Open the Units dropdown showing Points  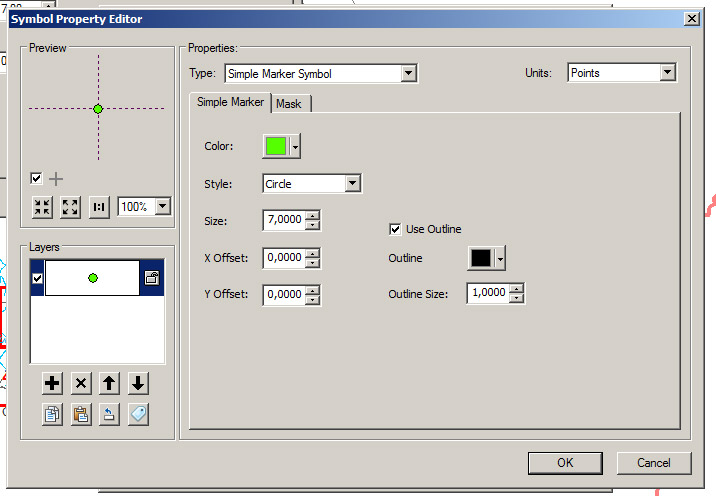(668, 72)
